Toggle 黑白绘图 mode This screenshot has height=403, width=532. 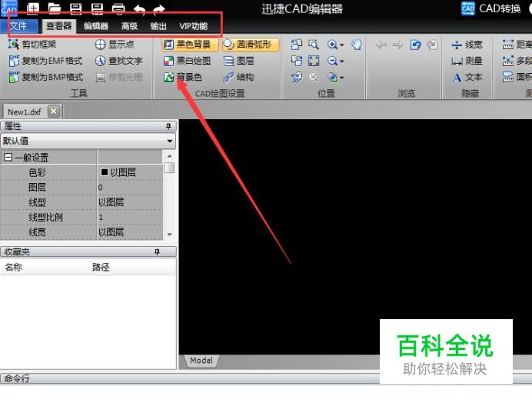(187, 61)
